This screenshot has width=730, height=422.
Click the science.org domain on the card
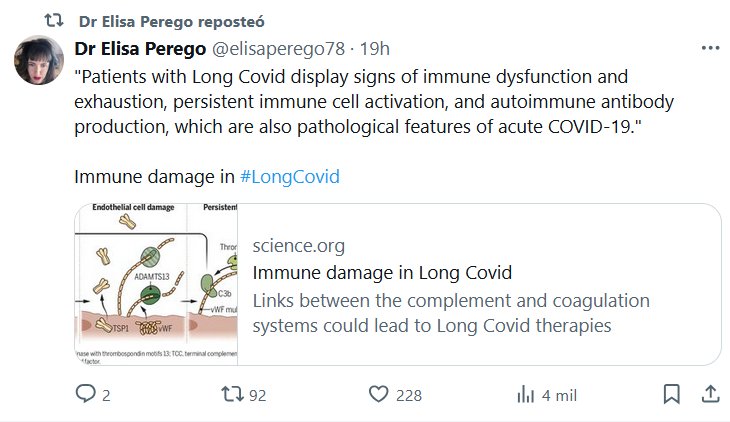coord(297,246)
